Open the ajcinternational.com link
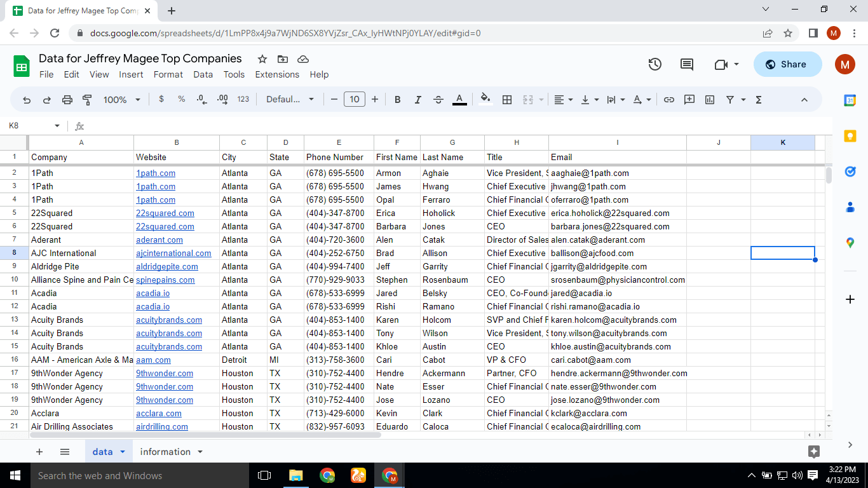The height and width of the screenshot is (488, 868). point(173,253)
